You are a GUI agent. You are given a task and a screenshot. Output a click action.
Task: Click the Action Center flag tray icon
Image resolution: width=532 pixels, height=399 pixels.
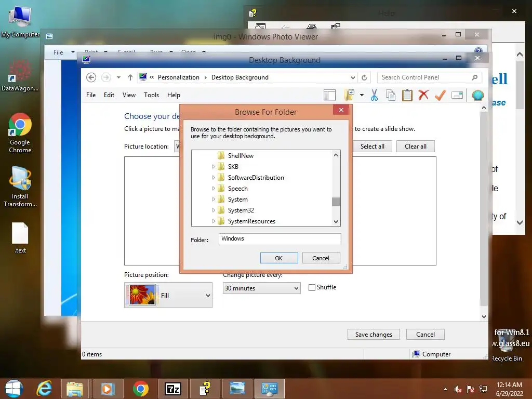pyautogui.click(x=470, y=389)
